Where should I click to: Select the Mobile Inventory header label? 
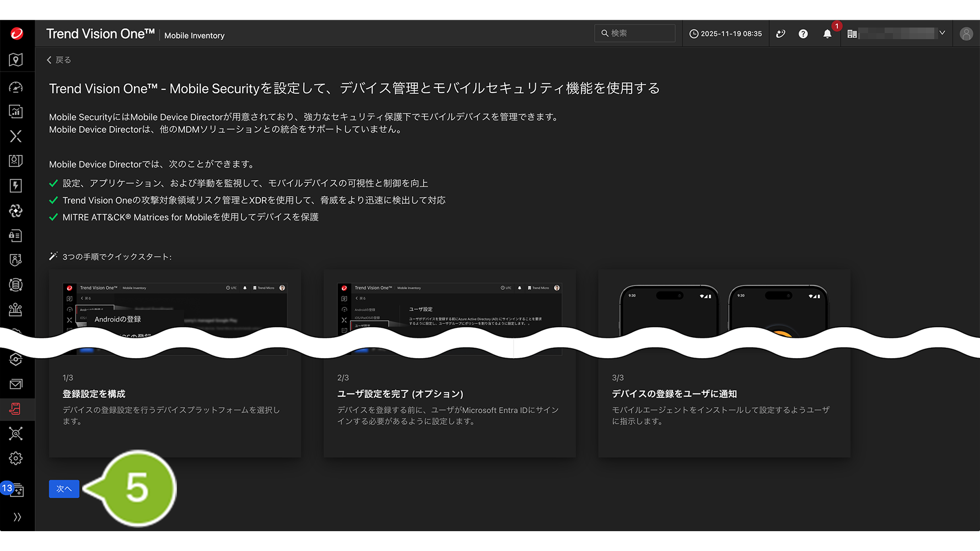coord(194,36)
